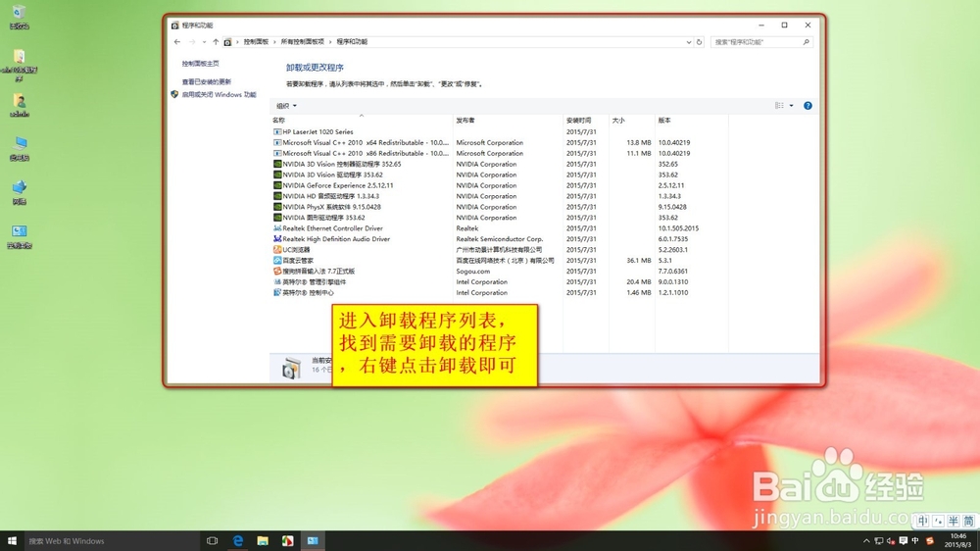Click the 控制面板 breadcrumb segment
This screenshot has height=551, width=980.
pyautogui.click(x=256, y=42)
